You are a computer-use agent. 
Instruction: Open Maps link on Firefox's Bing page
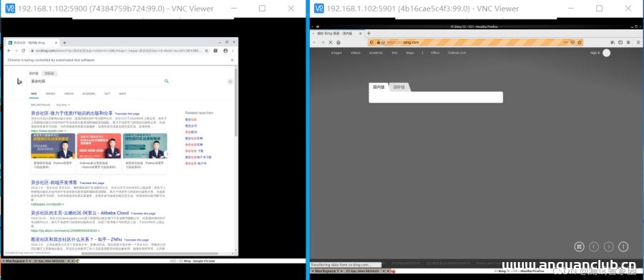coord(410,53)
